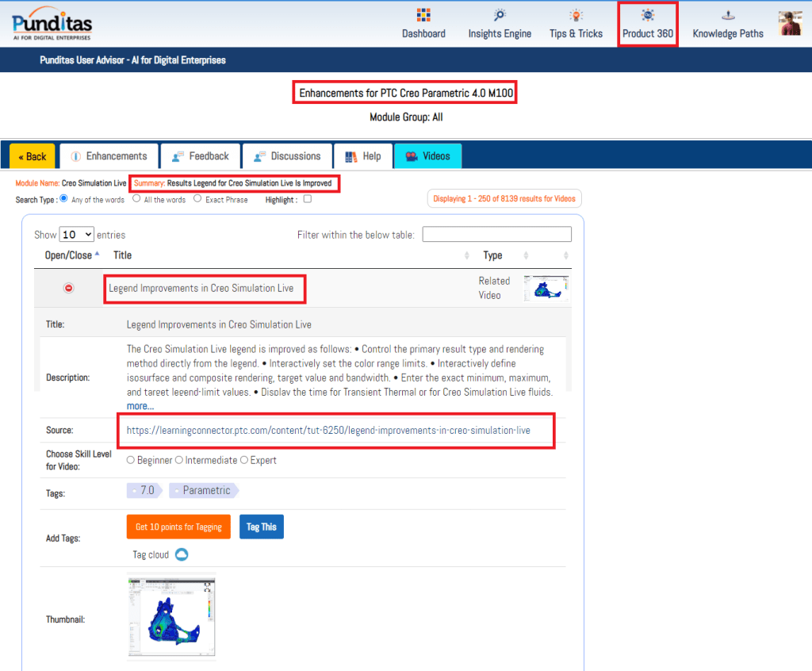Click the filter within table input field
Image resolution: width=812 pixels, height=671 pixels.
(x=496, y=234)
